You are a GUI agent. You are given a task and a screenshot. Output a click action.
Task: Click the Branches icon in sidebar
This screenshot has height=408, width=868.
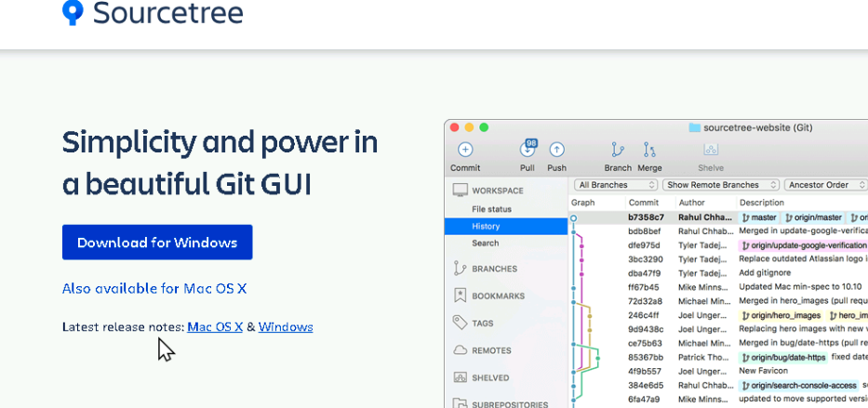click(460, 269)
